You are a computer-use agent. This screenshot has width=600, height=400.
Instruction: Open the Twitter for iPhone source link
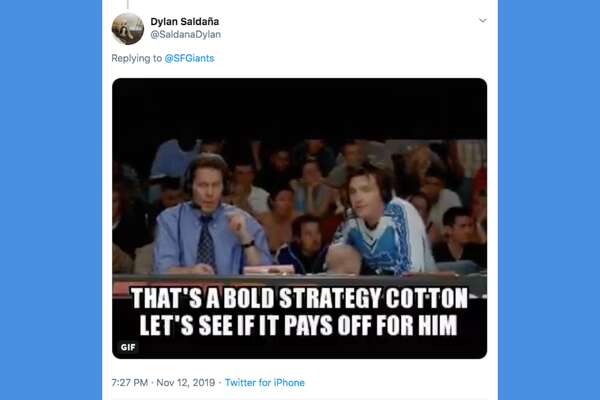[264, 382]
